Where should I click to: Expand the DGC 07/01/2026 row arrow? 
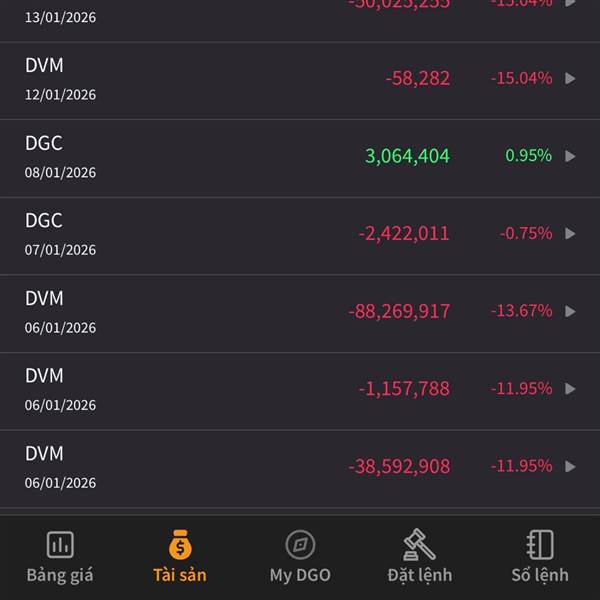[x=570, y=234]
